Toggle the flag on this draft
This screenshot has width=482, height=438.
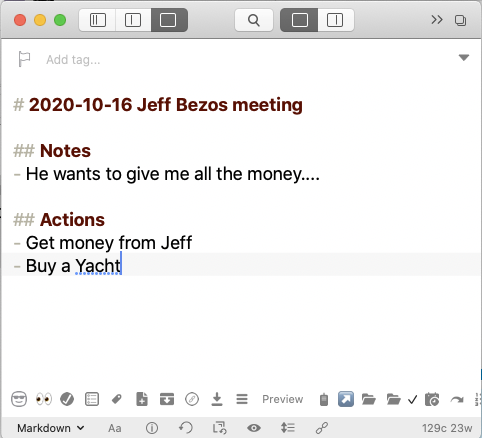pyautogui.click(x=24, y=59)
